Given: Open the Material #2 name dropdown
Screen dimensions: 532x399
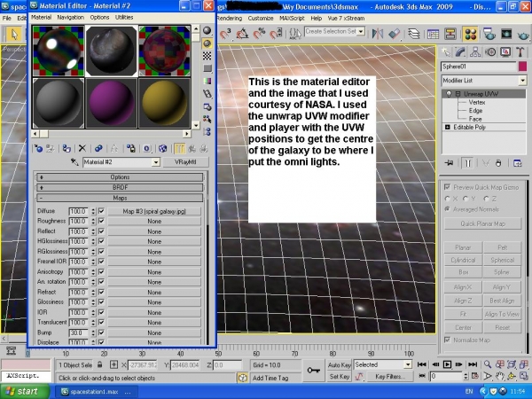Looking at the screenshot, I should tap(156, 162).
